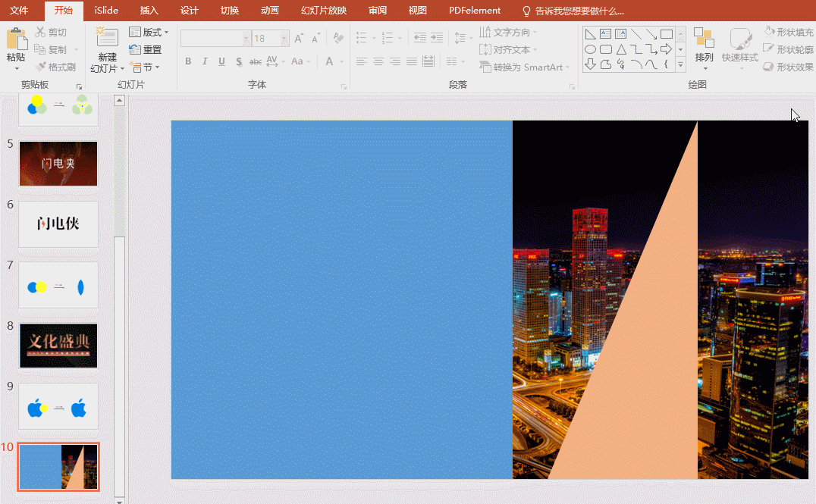The height and width of the screenshot is (504, 816).
Task: Click the clear formatting eraser icon
Action: point(338,38)
